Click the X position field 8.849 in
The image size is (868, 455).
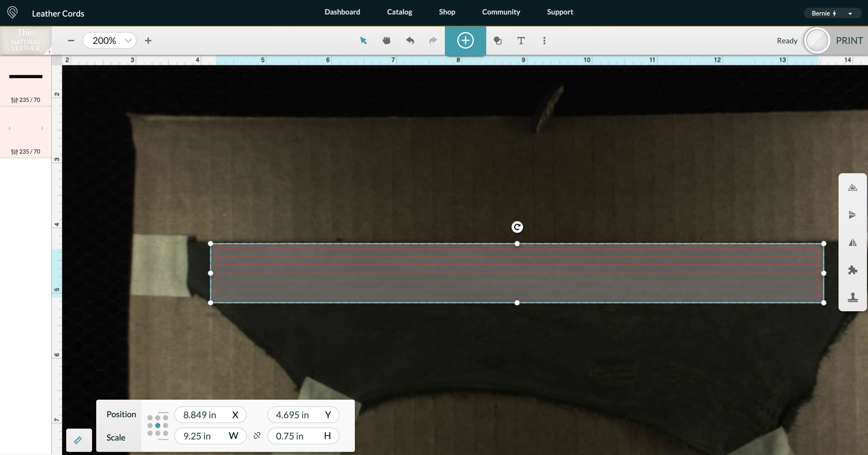pos(210,415)
